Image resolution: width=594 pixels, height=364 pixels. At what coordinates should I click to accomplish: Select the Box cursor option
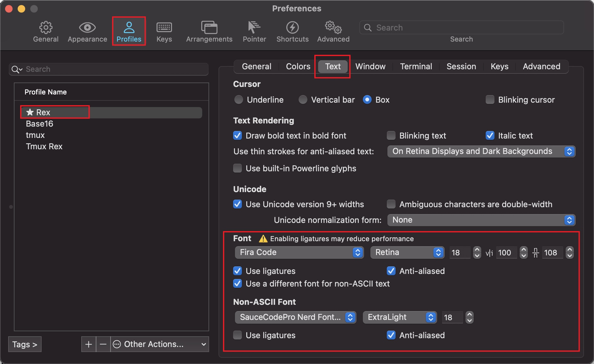click(367, 100)
